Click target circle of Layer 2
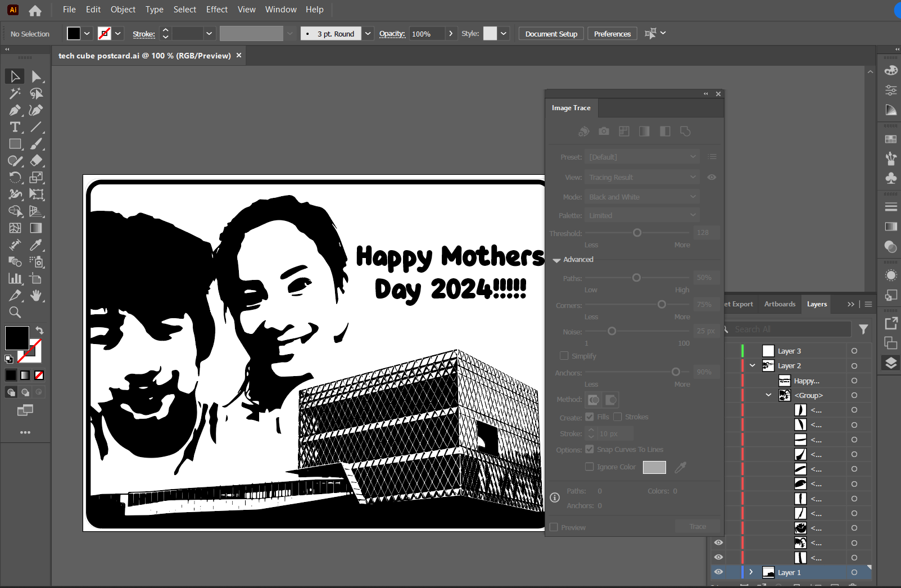Screen dimensions: 901x588 pos(854,365)
